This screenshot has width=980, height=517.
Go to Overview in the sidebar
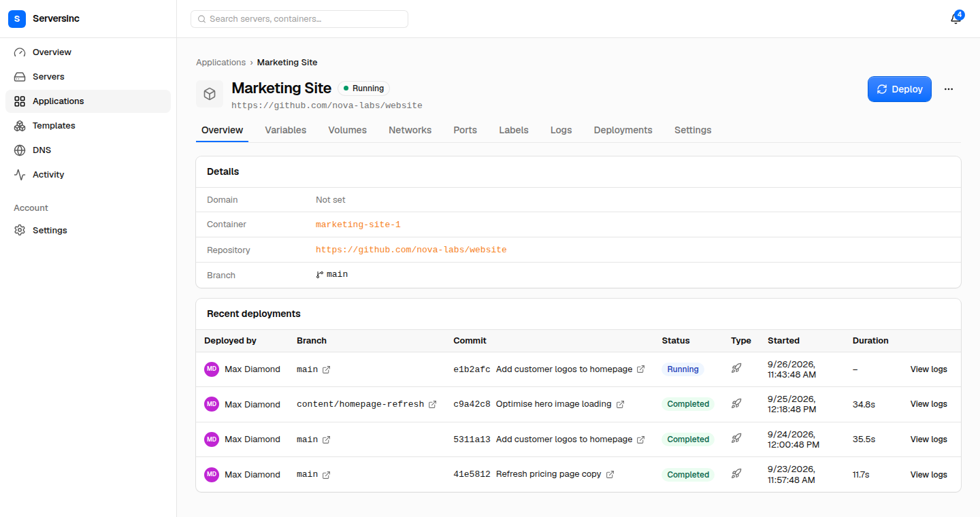tap(88, 52)
